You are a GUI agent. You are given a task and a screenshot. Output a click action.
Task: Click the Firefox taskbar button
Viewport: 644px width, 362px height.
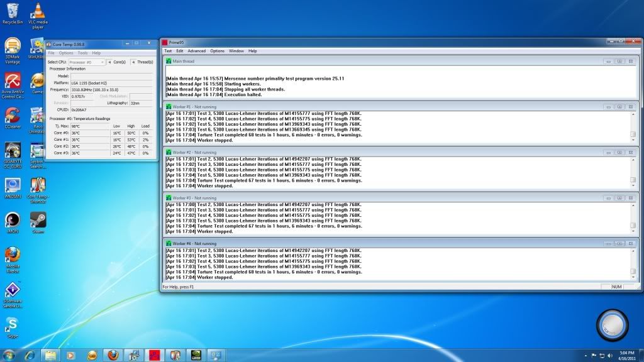pos(113,355)
